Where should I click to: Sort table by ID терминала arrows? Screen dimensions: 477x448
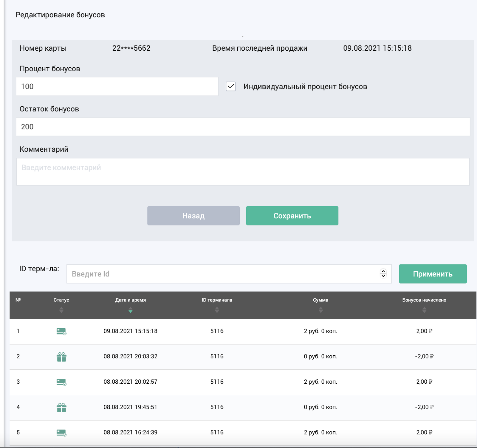[217, 310]
